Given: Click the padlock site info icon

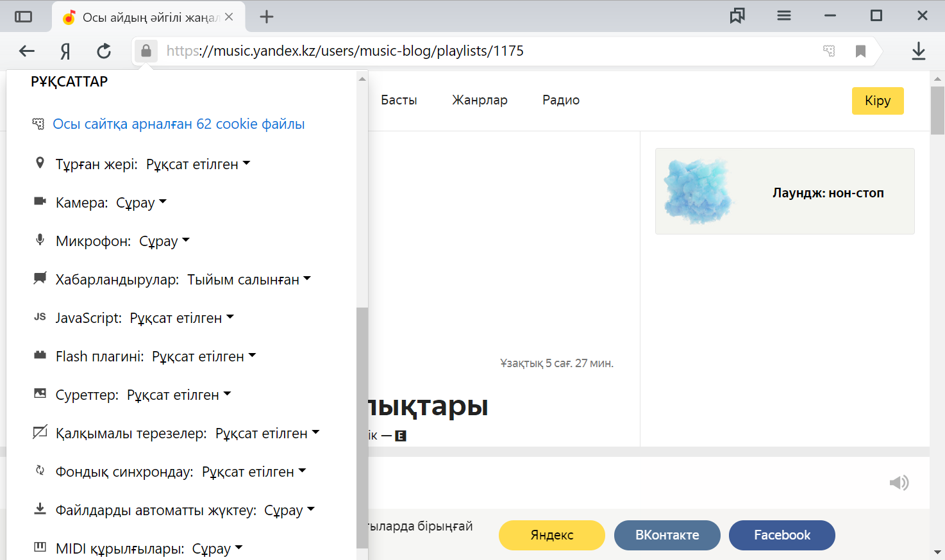Looking at the screenshot, I should coord(146,51).
